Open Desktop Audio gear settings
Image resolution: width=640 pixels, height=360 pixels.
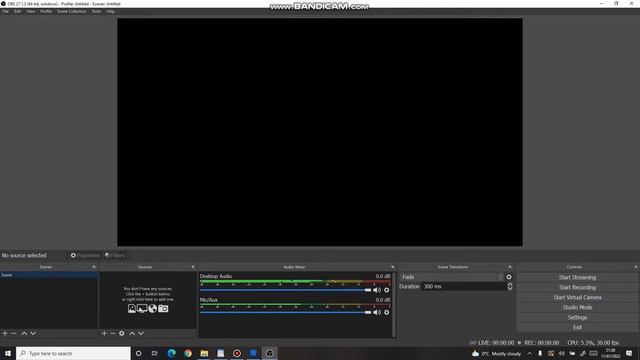(x=387, y=290)
